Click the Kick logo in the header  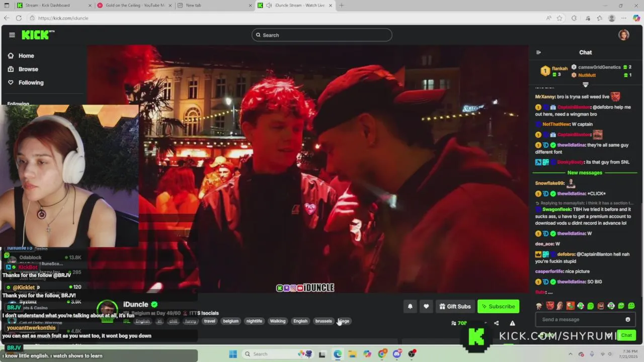tap(38, 35)
